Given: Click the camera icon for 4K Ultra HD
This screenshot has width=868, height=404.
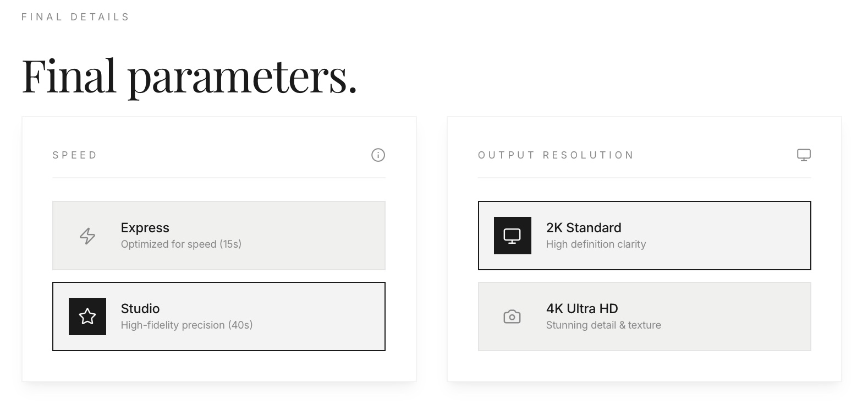Looking at the screenshot, I should pyautogui.click(x=512, y=316).
